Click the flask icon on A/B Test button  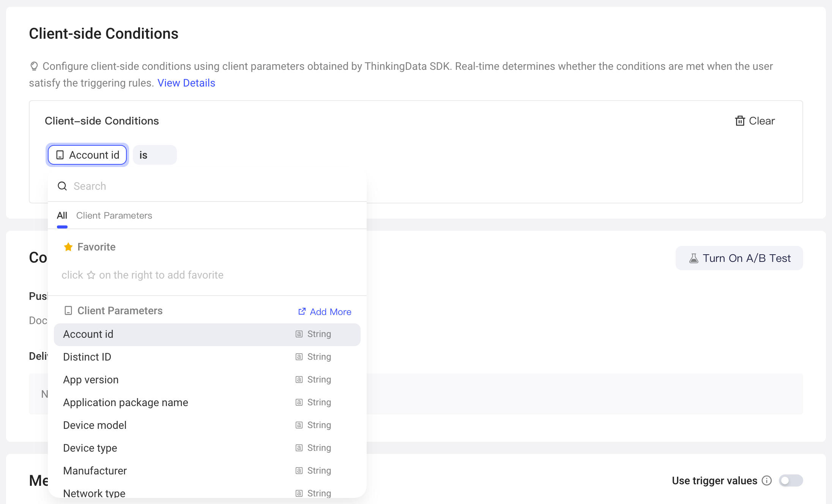click(693, 258)
